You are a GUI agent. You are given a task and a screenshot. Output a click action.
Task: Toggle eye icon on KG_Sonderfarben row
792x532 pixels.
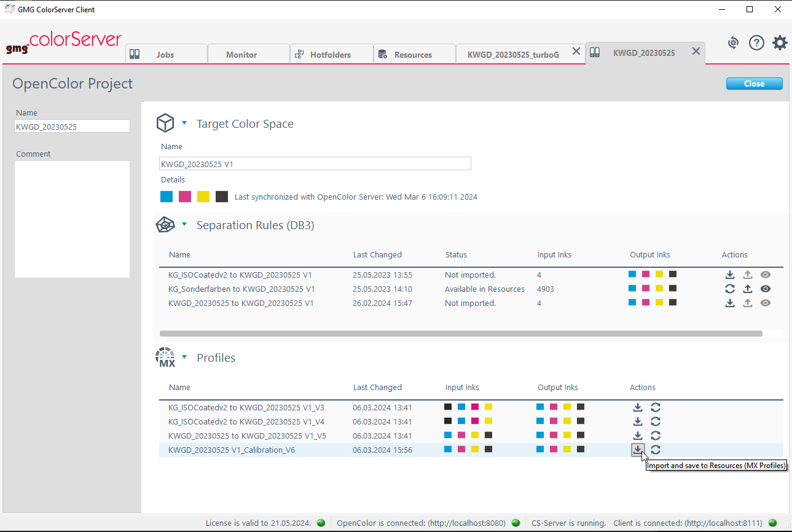(766, 289)
